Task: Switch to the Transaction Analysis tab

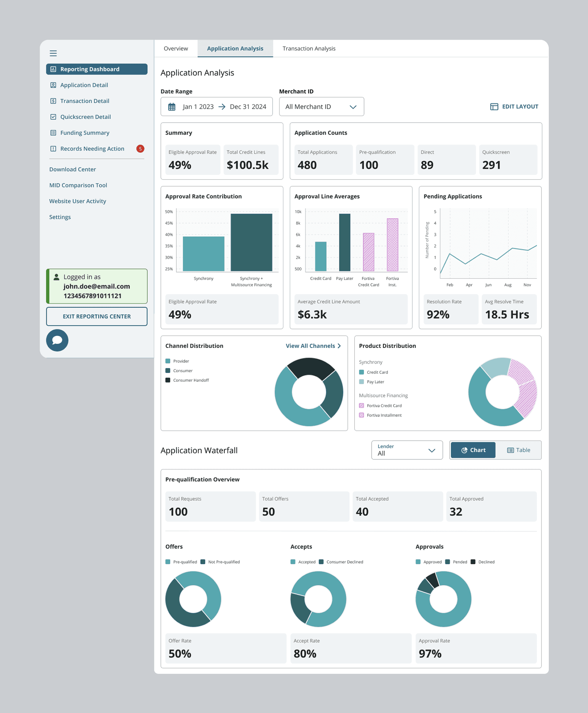Action: 309,48
